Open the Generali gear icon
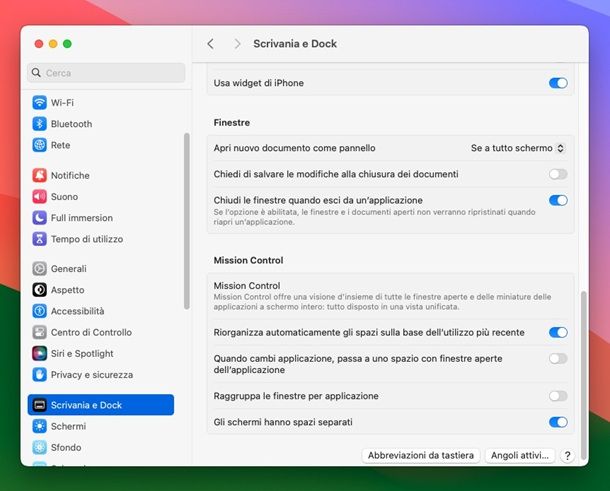This screenshot has width=610, height=491. 39,269
